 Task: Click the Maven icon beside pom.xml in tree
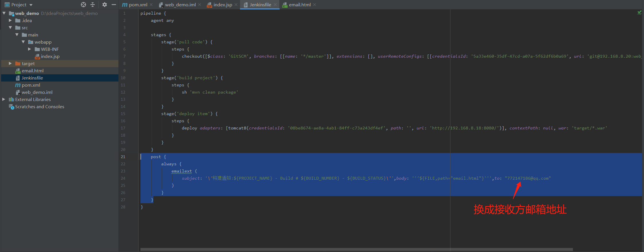click(18, 85)
